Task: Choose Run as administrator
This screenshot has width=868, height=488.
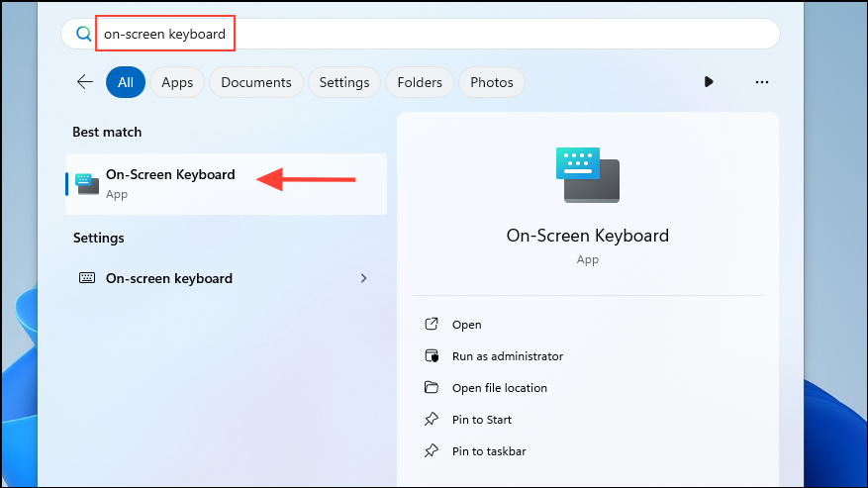Action: click(x=508, y=356)
